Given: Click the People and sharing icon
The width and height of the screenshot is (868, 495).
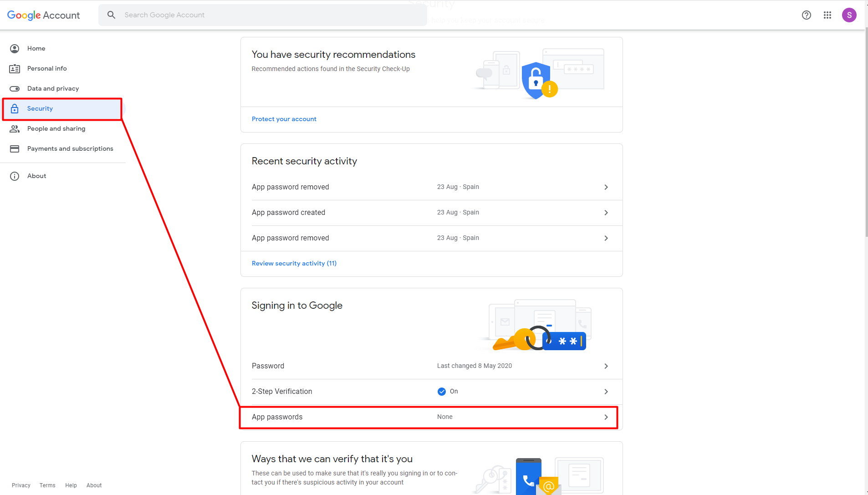Looking at the screenshot, I should click(15, 129).
